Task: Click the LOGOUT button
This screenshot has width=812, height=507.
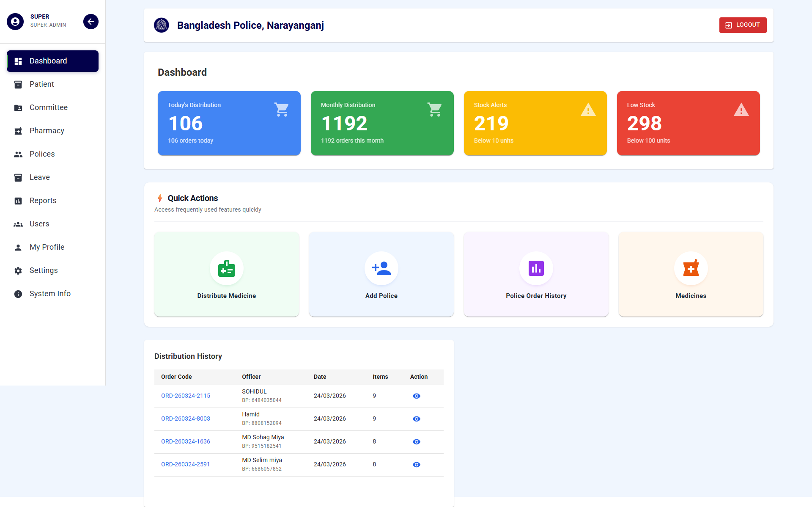Action: click(743, 25)
